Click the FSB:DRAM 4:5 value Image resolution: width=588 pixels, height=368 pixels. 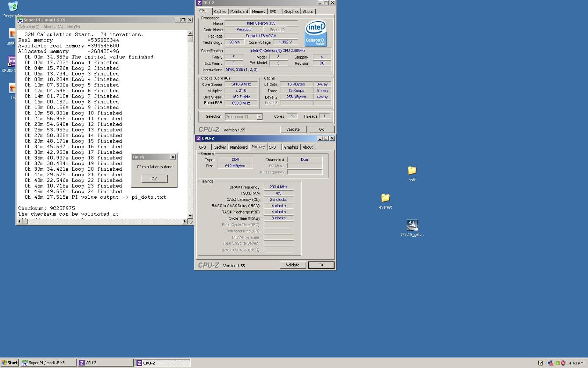coord(279,193)
